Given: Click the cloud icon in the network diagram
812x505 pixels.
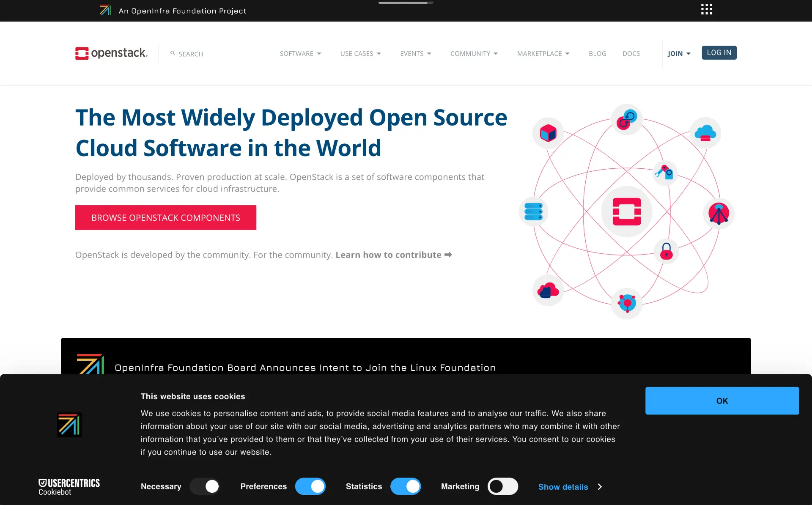Looking at the screenshot, I should pyautogui.click(x=705, y=133).
